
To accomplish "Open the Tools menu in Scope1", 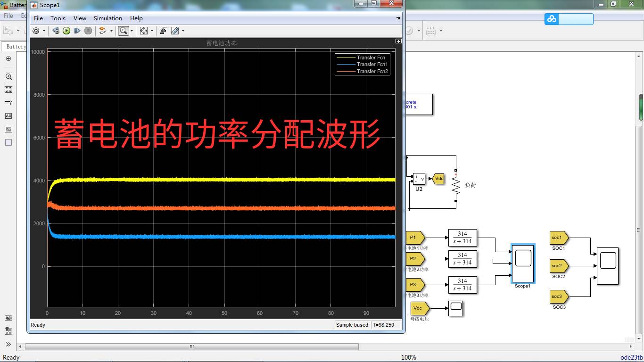I will [58, 18].
